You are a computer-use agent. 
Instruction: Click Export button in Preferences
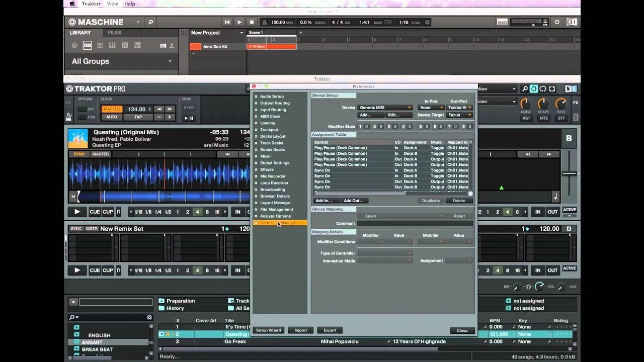point(330,330)
